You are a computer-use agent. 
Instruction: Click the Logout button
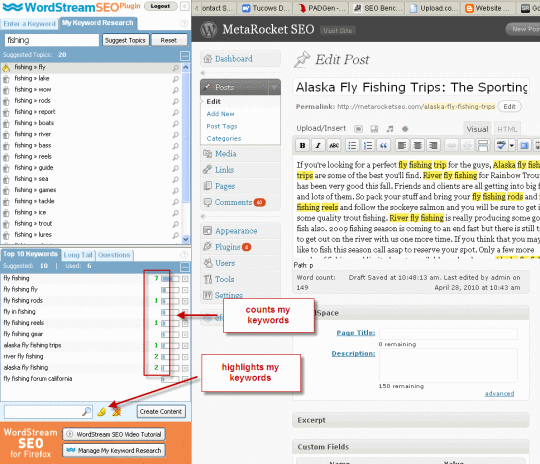point(160,6)
